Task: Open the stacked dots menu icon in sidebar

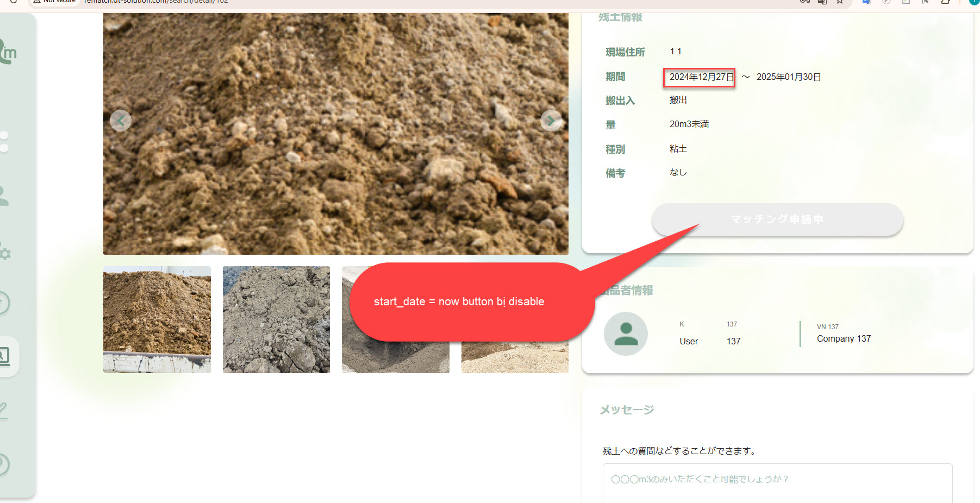Action: 4,141
